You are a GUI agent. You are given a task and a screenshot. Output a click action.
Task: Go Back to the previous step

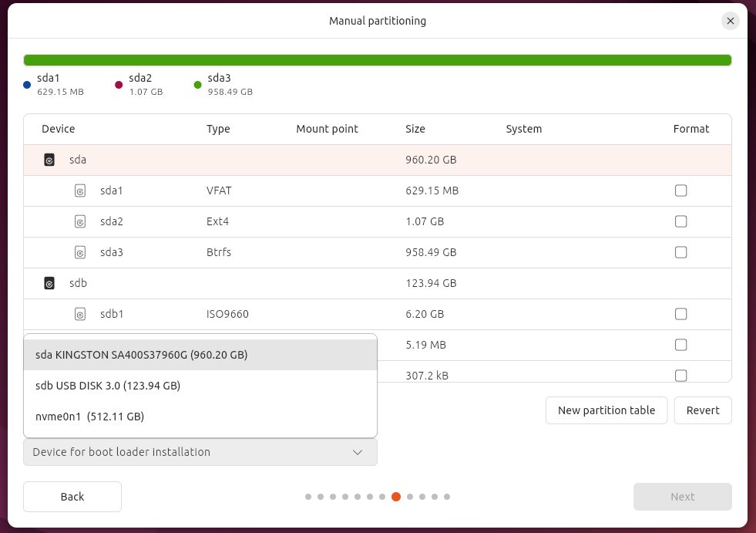(x=72, y=497)
